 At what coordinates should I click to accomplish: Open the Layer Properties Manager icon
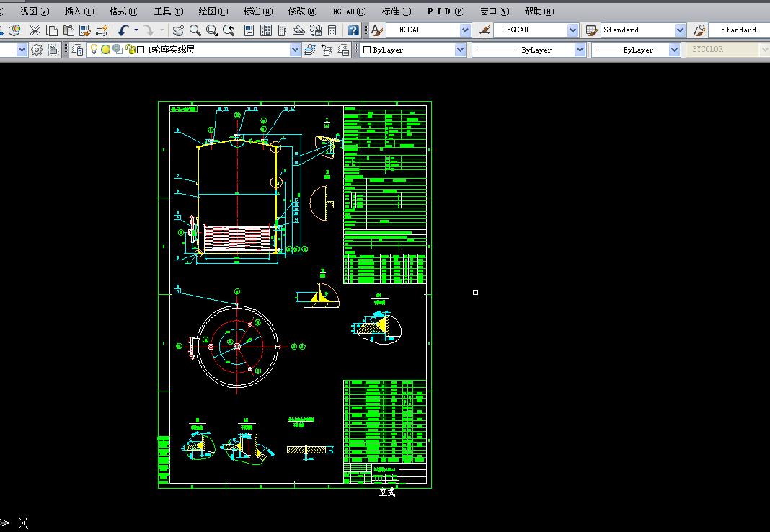point(77,50)
